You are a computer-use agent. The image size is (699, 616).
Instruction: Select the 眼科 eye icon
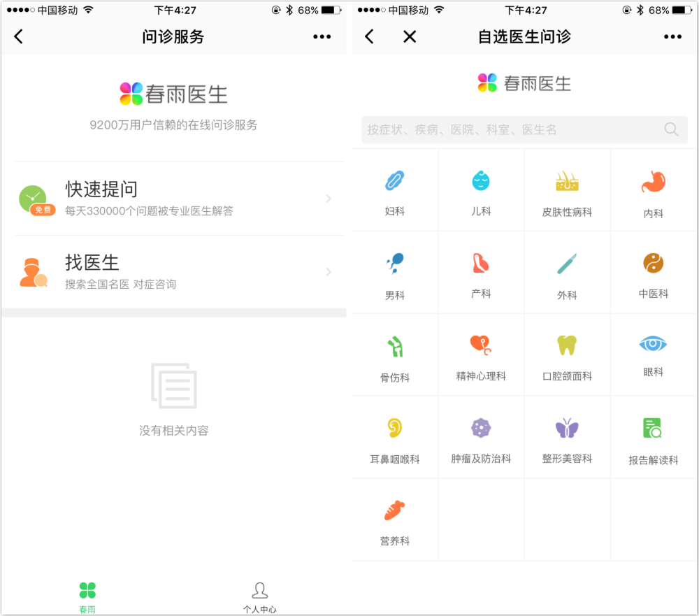pos(653,344)
